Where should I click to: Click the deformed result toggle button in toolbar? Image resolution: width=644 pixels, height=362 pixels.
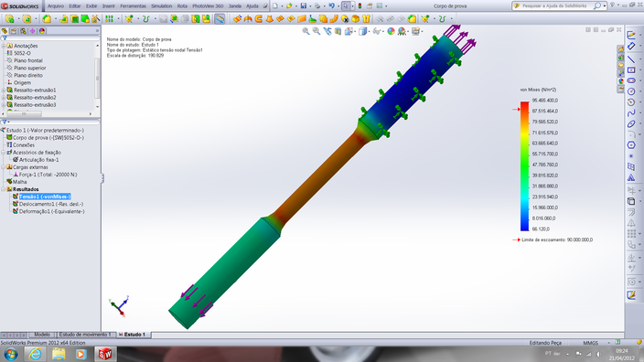(220, 19)
